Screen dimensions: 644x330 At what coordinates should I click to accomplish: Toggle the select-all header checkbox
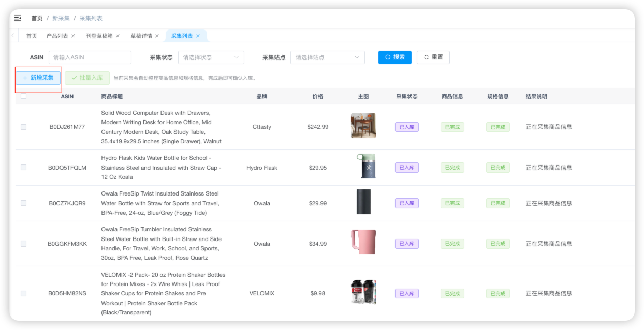pos(23,96)
